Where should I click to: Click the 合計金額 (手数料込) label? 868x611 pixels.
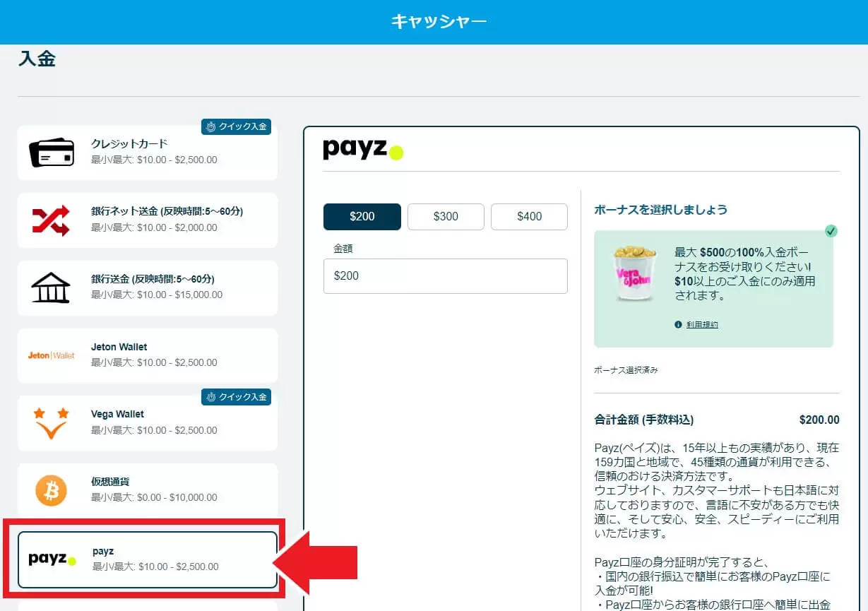pos(644,420)
